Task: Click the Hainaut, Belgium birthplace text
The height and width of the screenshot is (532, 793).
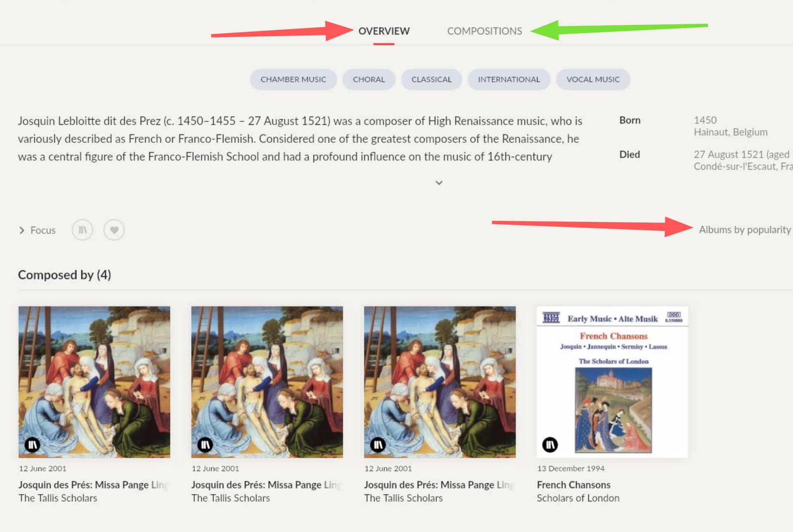Action: 730,132
